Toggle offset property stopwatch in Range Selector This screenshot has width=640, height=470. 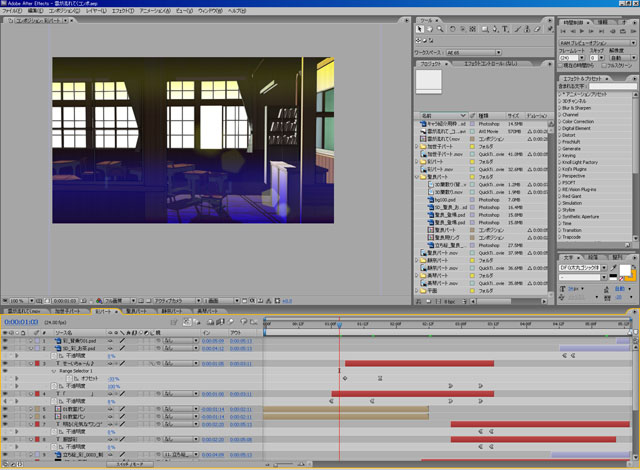[70, 379]
